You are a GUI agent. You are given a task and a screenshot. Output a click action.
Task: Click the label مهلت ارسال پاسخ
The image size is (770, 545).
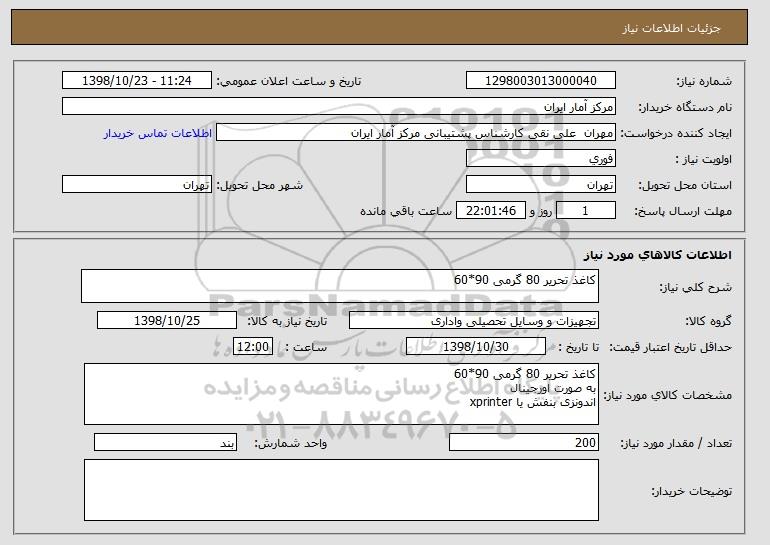(x=683, y=212)
